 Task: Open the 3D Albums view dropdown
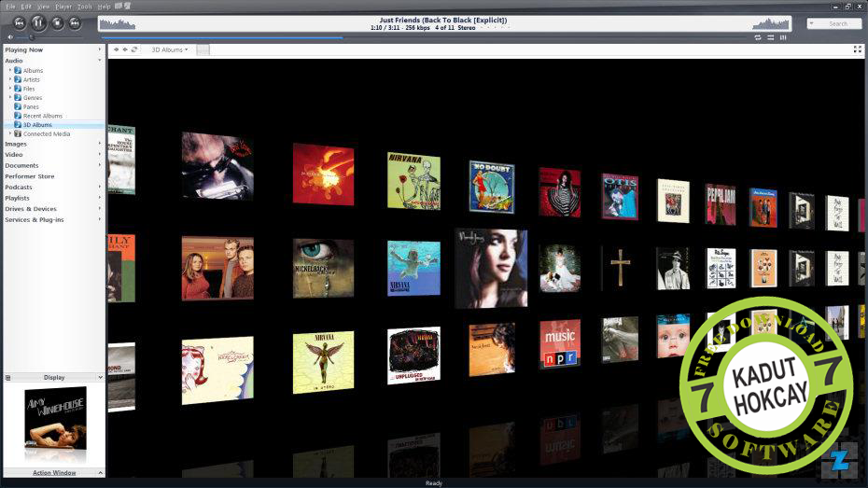pyautogui.click(x=169, y=49)
